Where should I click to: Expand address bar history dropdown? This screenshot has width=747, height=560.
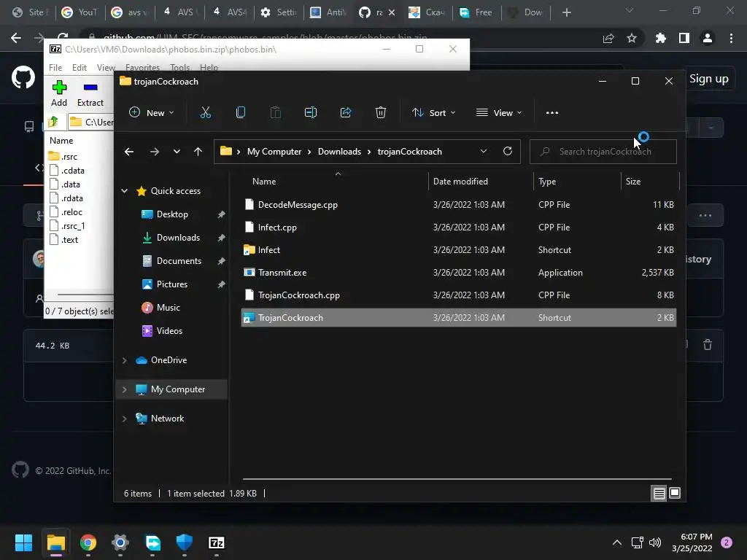(x=484, y=152)
